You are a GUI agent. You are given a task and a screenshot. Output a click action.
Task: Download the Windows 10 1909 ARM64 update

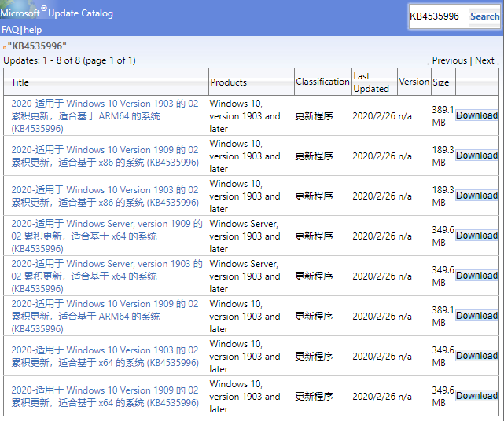[476, 316]
